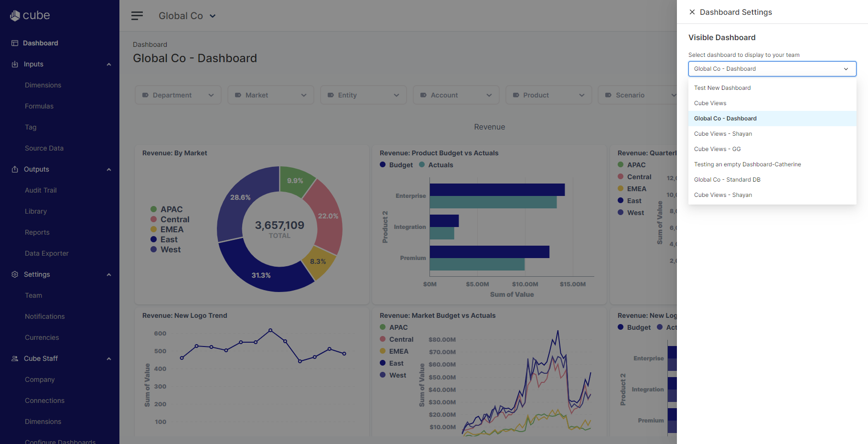Toggle Central legend in Revenue By Market
The width and height of the screenshot is (868, 444).
[x=170, y=219]
